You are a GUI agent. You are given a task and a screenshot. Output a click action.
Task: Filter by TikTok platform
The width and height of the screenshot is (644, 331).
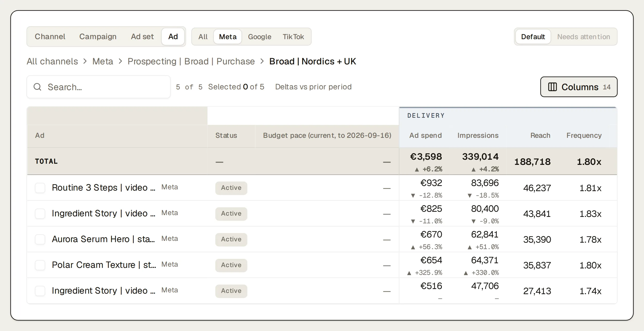coord(293,37)
